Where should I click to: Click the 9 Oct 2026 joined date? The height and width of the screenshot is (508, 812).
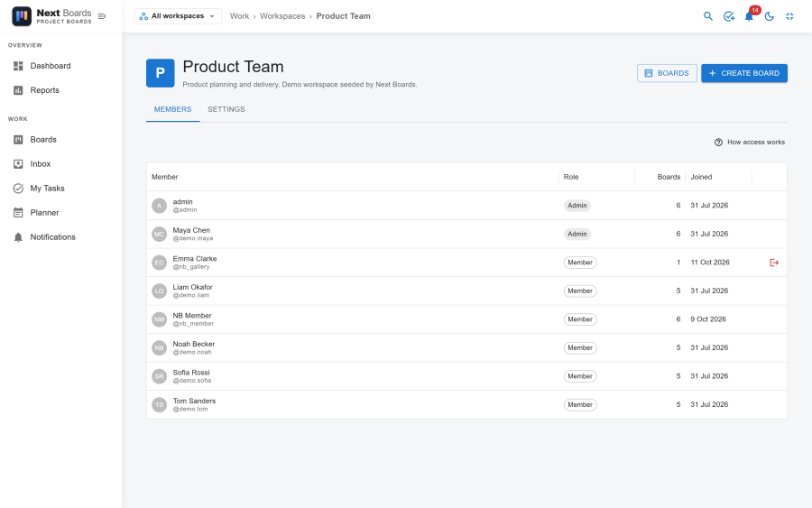pyautogui.click(x=708, y=319)
